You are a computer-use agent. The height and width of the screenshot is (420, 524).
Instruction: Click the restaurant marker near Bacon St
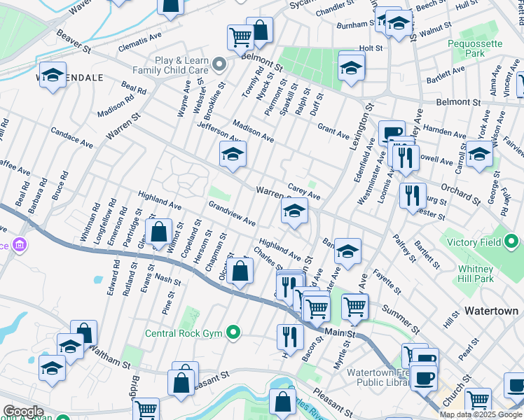(289, 337)
